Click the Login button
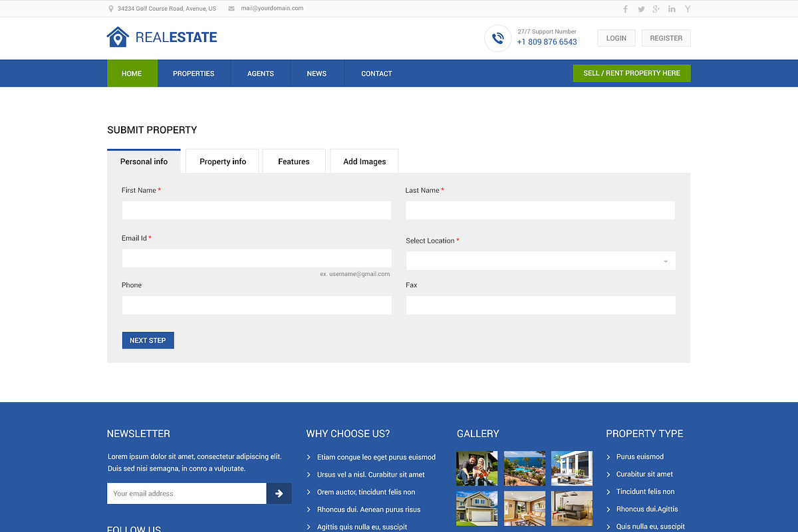The width and height of the screenshot is (798, 532). (616, 38)
